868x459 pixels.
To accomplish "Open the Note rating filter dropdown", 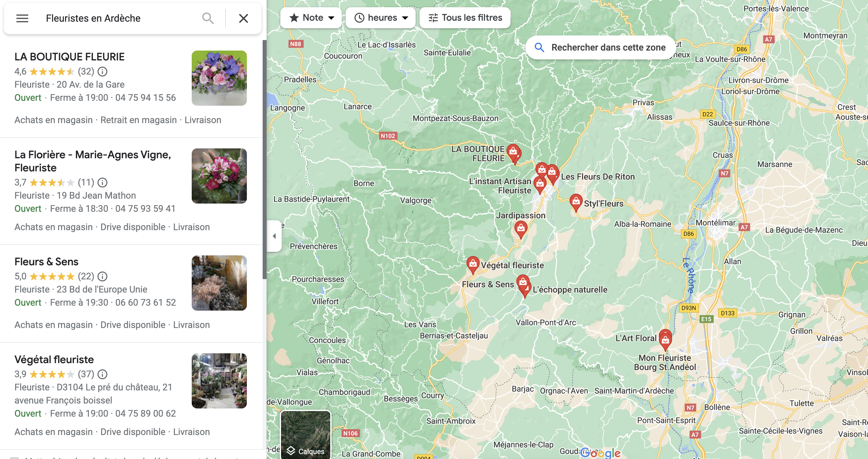I will tap(311, 17).
